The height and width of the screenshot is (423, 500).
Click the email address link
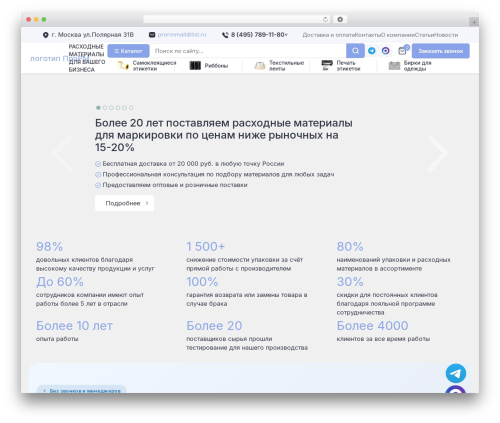[182, 35]
